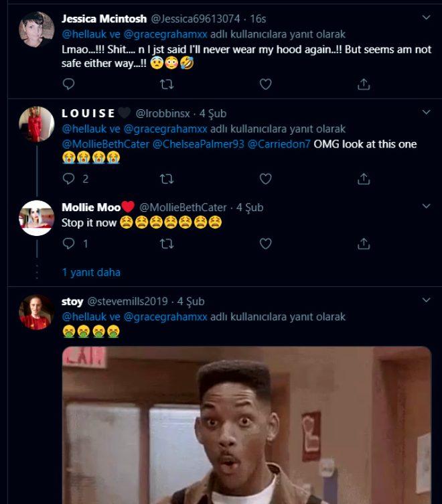Open the chevron menu on stoy's tweet
The height and width of the screenshot is (504, 442).
pyautogui.click(x=426, y=300)
